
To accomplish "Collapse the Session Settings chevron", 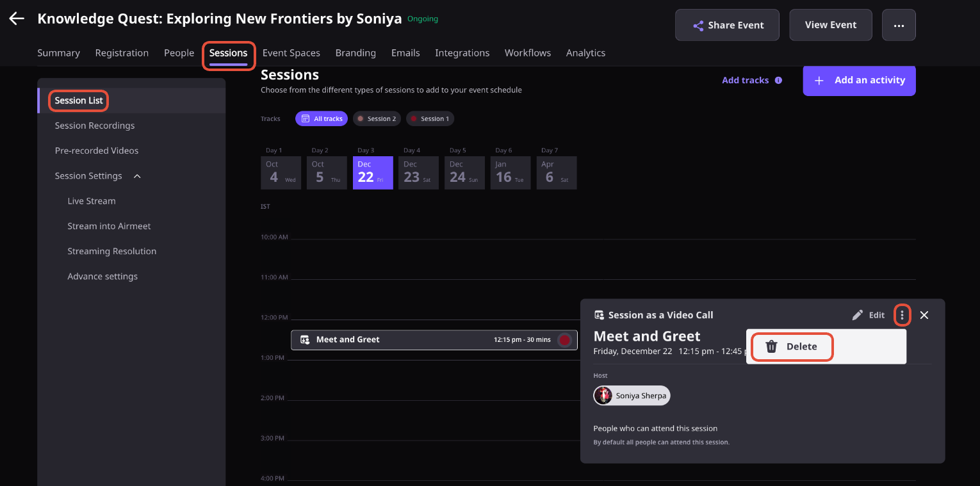I will (x=137, y=176).
